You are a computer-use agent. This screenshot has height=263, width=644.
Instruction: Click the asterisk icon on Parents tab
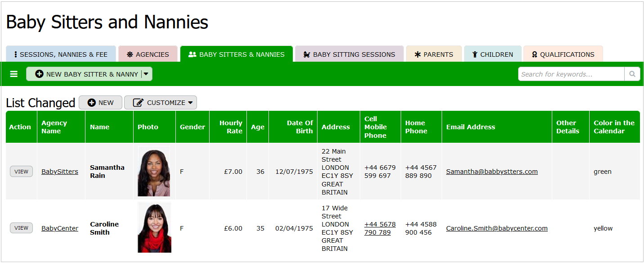(418, 54)
